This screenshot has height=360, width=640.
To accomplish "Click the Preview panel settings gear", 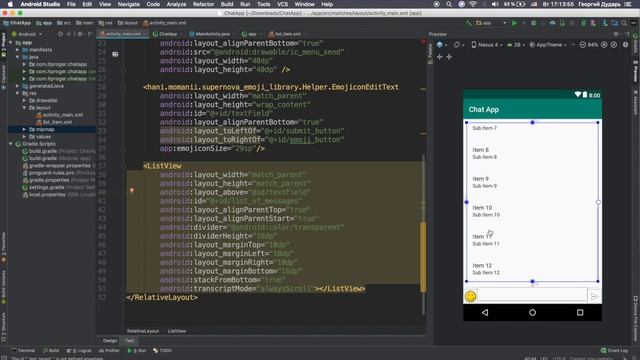I will [616, 34].
